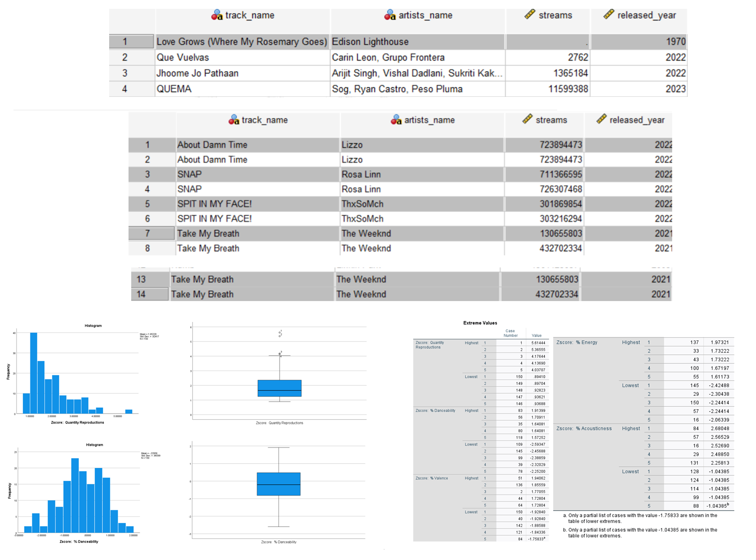Select row 1 header in top table

[x=131, y=42]
